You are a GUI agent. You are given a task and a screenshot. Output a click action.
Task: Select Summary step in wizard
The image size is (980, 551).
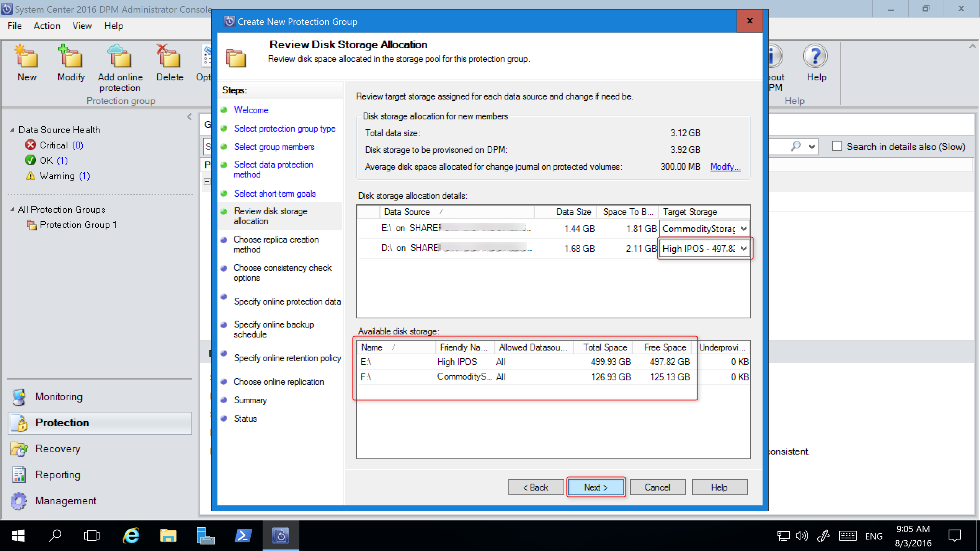(x=249, y=399)
